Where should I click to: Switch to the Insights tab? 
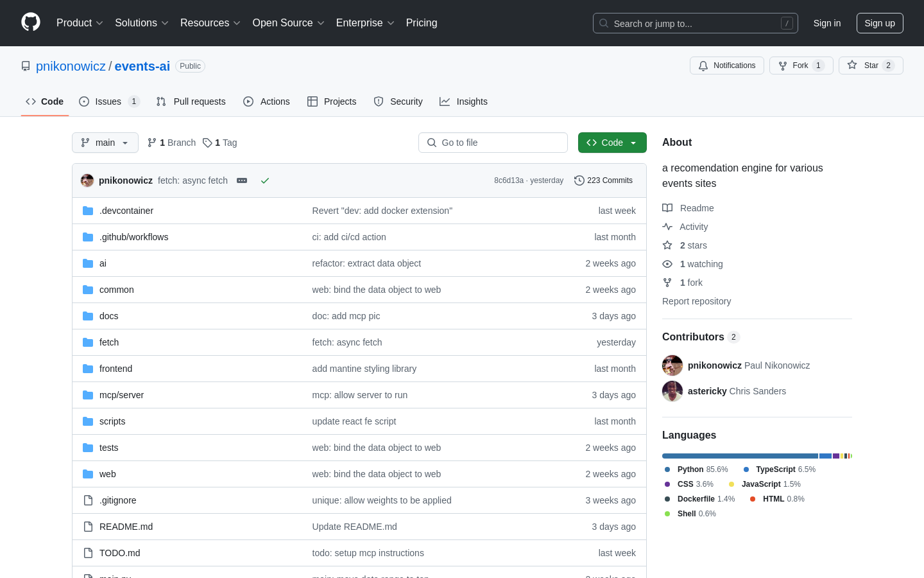[463, 101]
